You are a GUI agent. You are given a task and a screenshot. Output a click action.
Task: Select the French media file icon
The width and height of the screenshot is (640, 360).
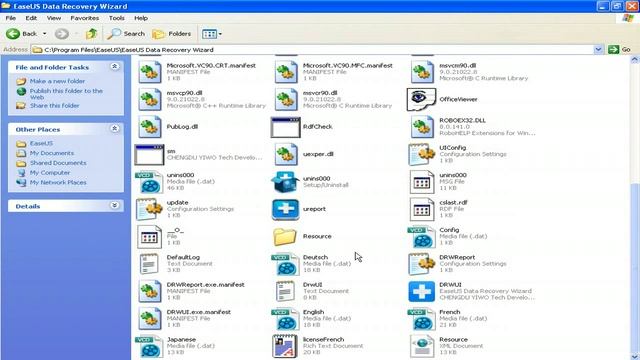[x=422, y=319]
